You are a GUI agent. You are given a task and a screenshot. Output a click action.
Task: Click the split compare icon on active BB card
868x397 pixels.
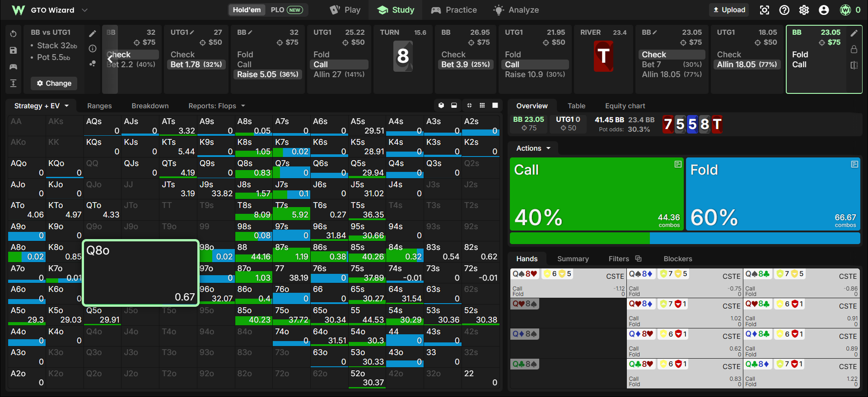(854, 65)
